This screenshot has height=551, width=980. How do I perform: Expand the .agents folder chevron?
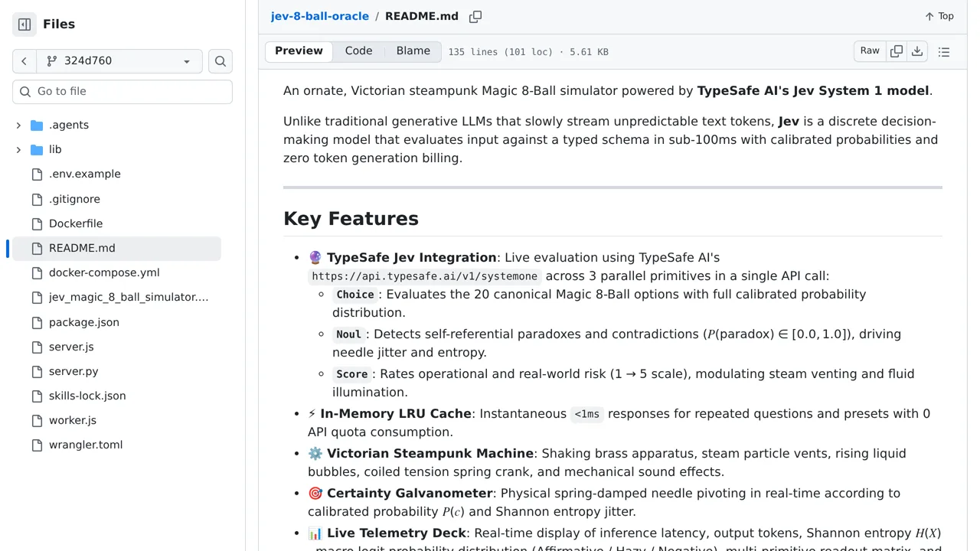(x=18, y=125)
